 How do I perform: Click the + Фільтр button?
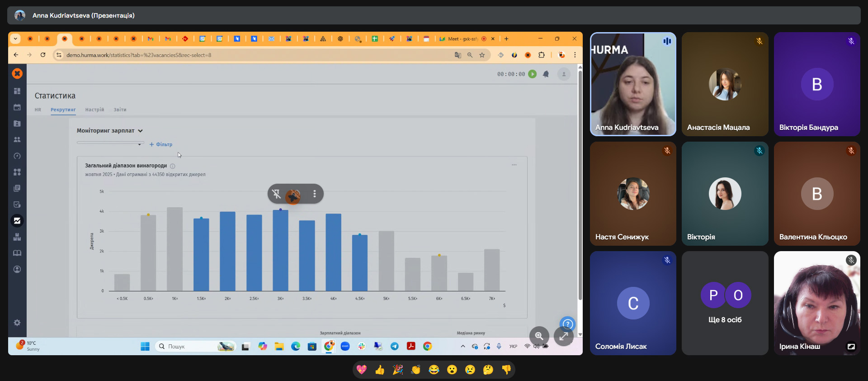click(161, 144)
